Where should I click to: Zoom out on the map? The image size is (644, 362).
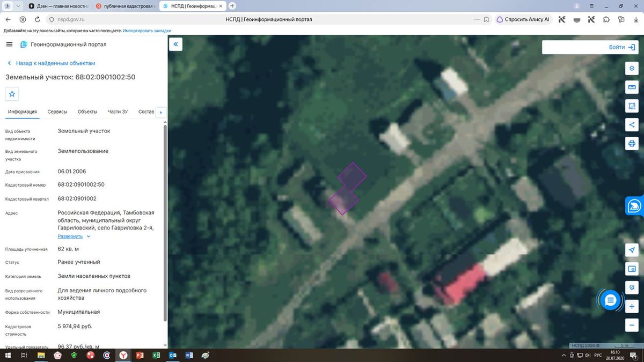(632, 325)
